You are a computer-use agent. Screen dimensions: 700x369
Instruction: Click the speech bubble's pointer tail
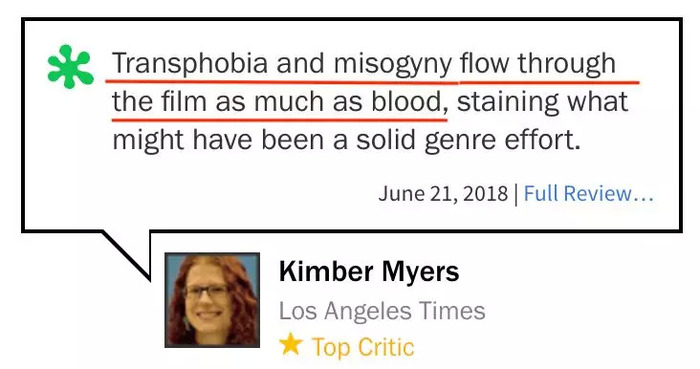coord(128,254)
